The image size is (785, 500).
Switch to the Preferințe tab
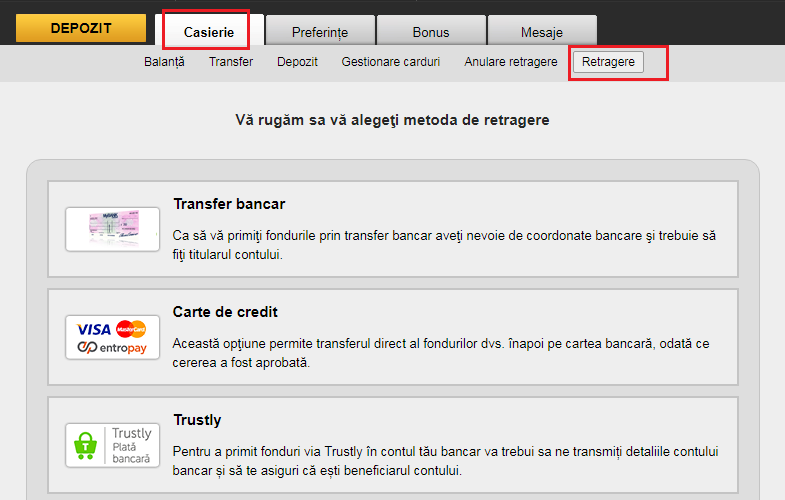[320, 31]
